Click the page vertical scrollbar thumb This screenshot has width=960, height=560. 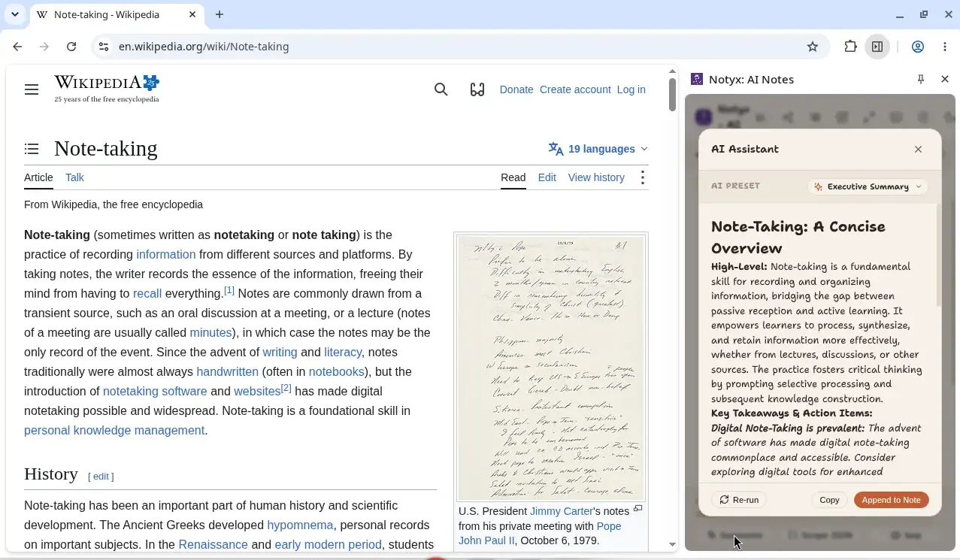click(x=672, y=94)
